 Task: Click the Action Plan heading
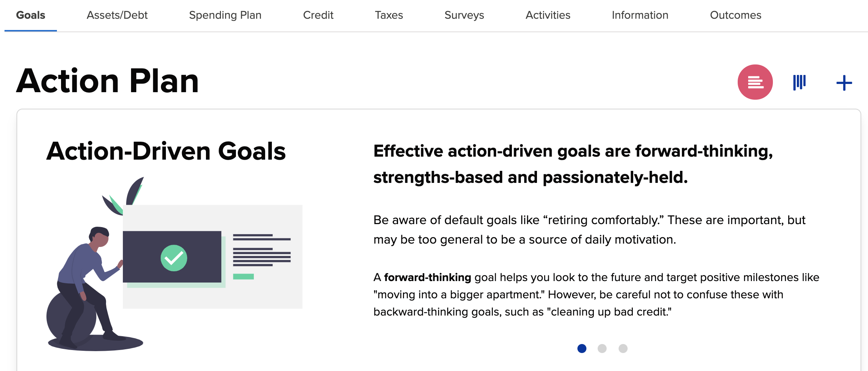(108, 81)
